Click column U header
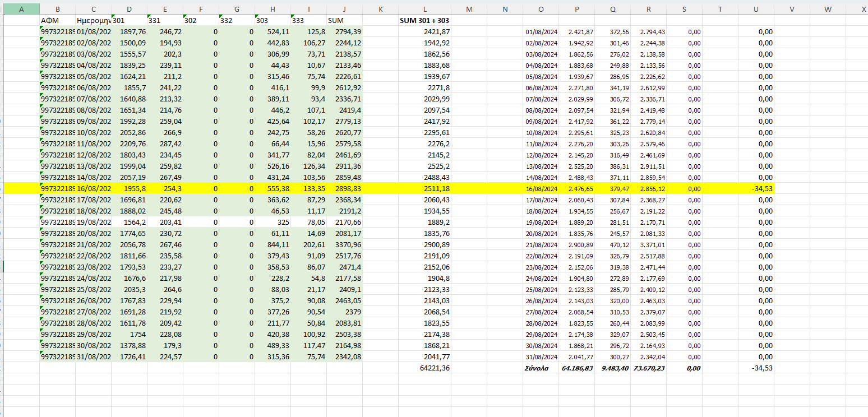Viewport: 868px width, 417px height. 756,9
